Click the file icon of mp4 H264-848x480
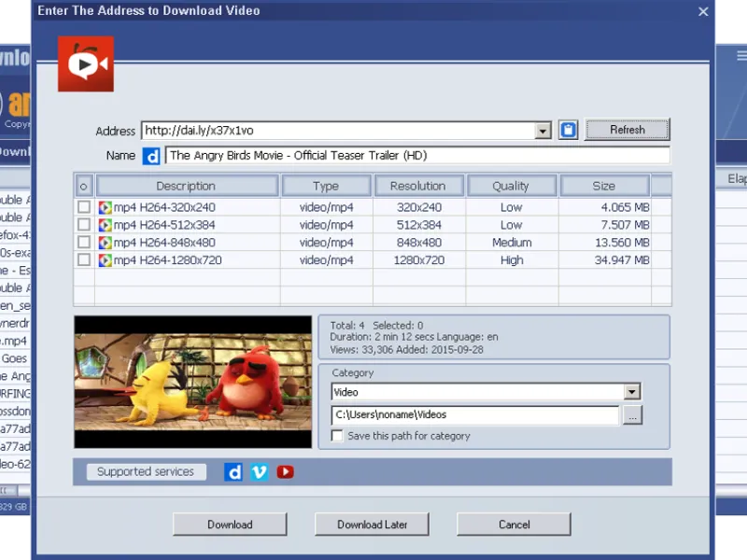 105,243
